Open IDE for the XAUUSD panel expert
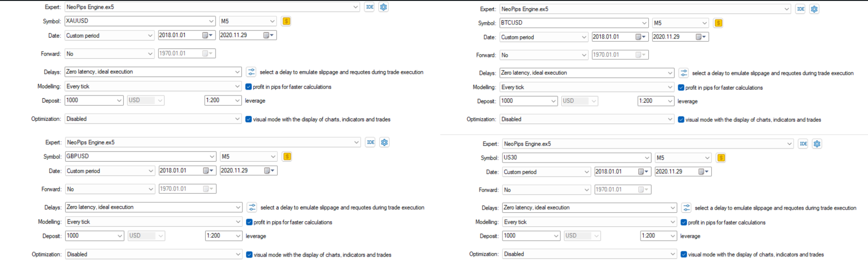The width and height of the screenshot is (868, 268). coord(370,7)
